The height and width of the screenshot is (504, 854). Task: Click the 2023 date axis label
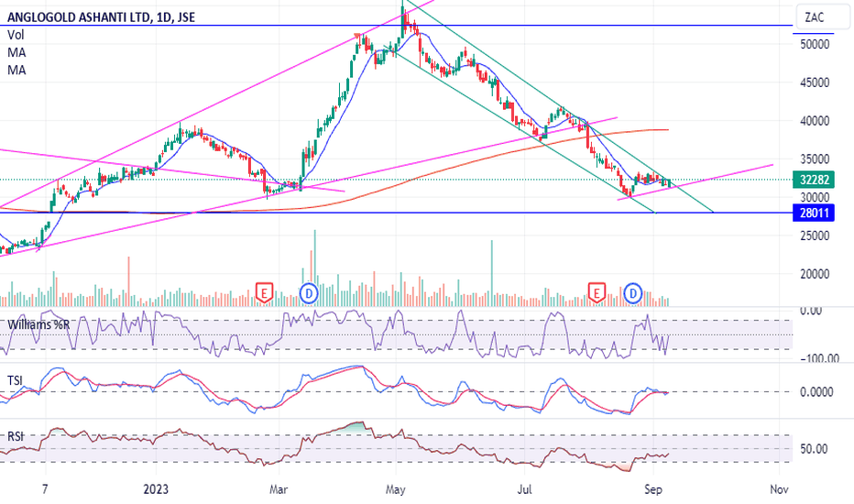(156, 489)
